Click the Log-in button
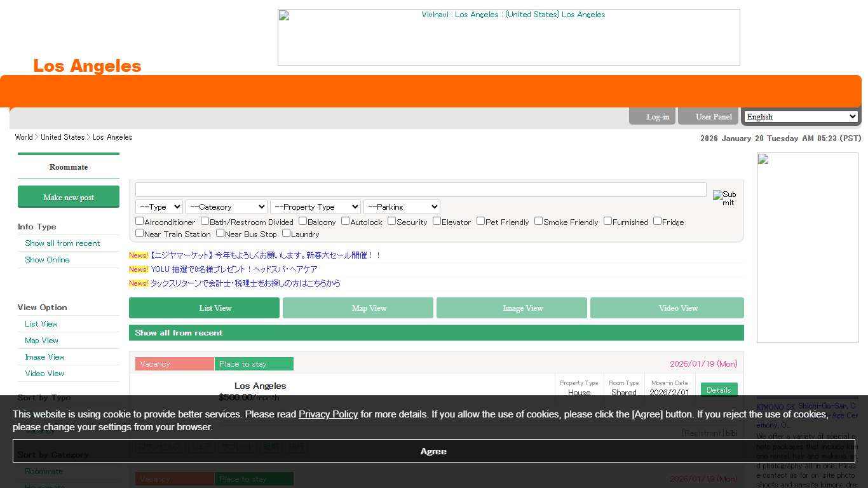This screenshot has height=488, width=868. tap(657, 116)
